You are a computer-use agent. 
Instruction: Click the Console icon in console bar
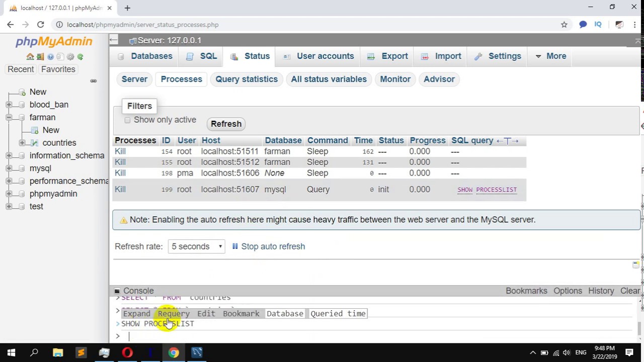117,291
